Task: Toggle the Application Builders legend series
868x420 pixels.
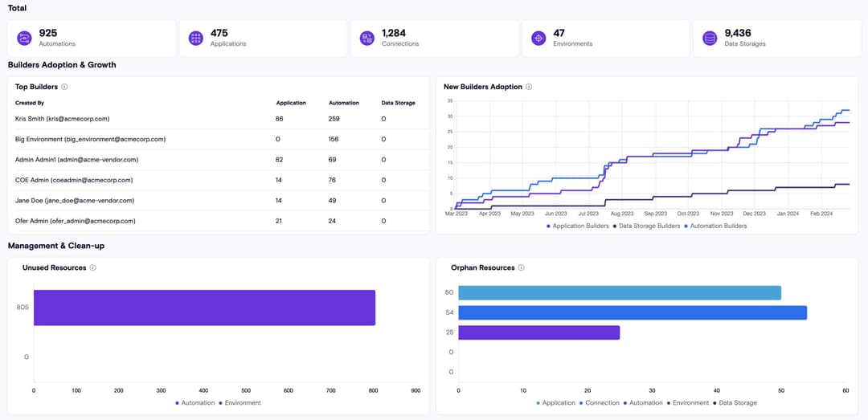Action: pyautogui.click(x=577, y=226)
